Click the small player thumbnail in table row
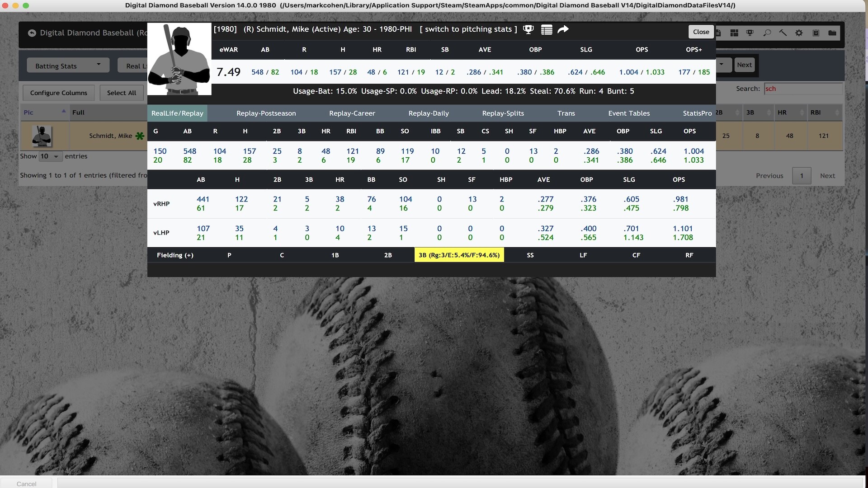Screen dimensions: 868x488 42,136
